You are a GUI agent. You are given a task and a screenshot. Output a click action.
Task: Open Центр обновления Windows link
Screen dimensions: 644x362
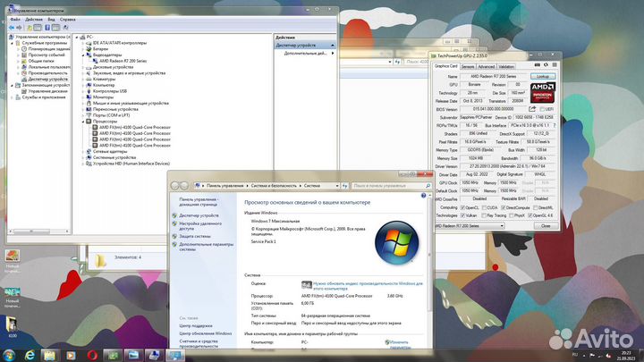(206, 333)
